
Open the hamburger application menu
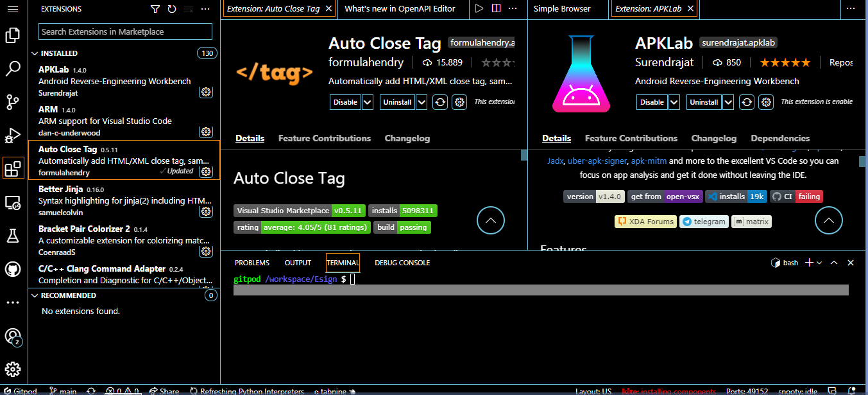point(13,10)
